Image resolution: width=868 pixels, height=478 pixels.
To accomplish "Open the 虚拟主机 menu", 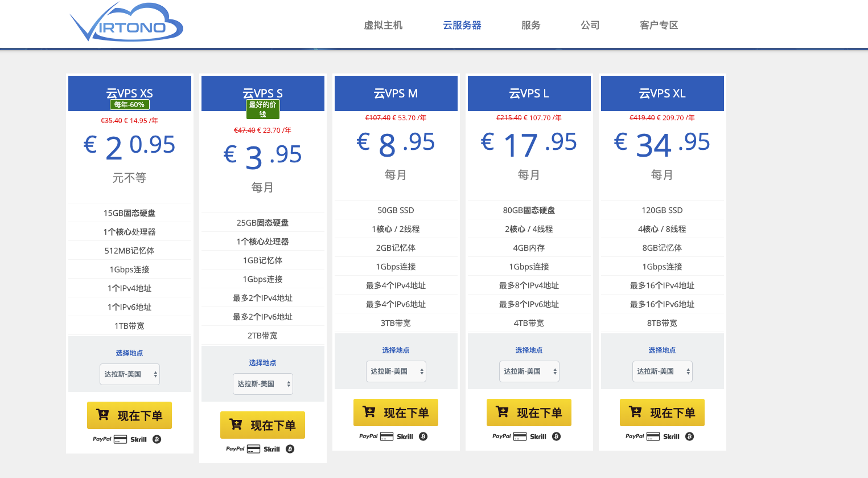I will pos(383,25).
